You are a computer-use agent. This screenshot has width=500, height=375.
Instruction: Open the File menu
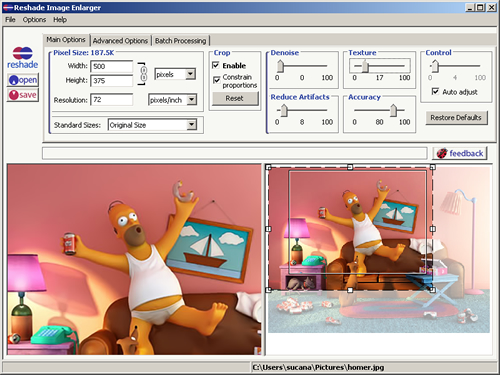tap(10, 20)
